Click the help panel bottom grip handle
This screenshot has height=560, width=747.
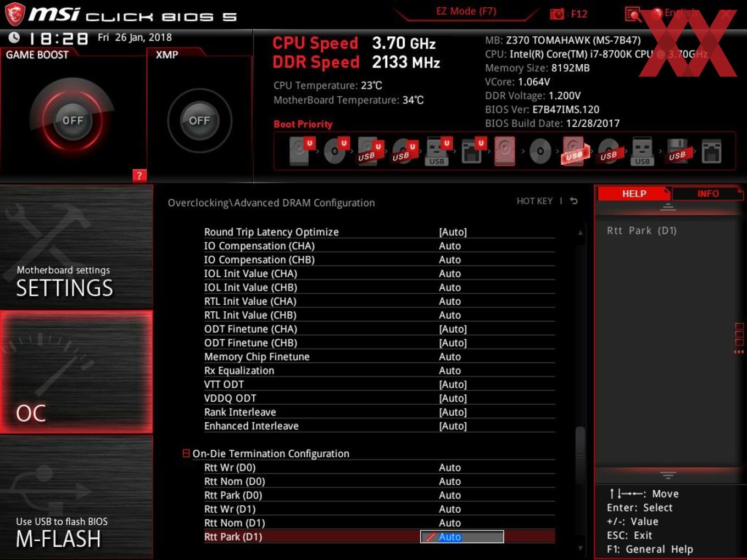(668, 474)
